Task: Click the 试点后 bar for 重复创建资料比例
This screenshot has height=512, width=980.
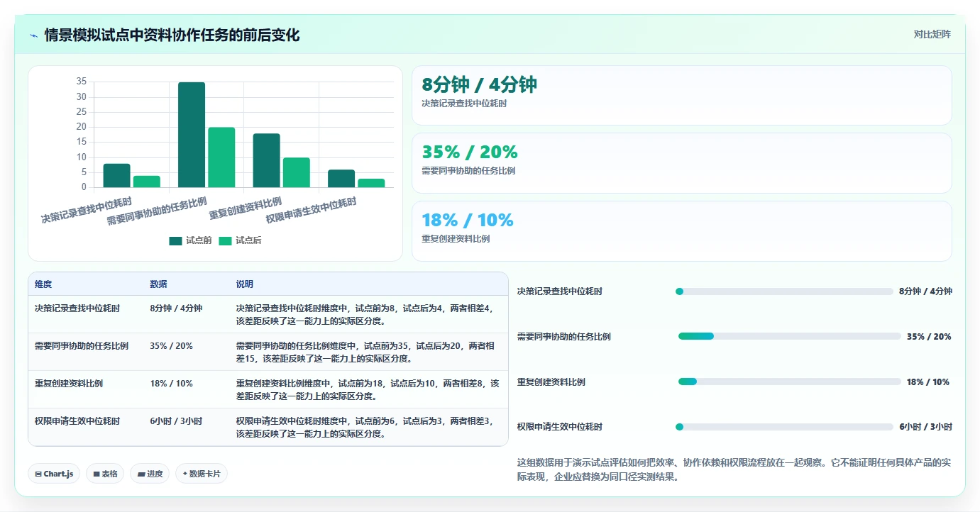Action: [x=297, y=172]
